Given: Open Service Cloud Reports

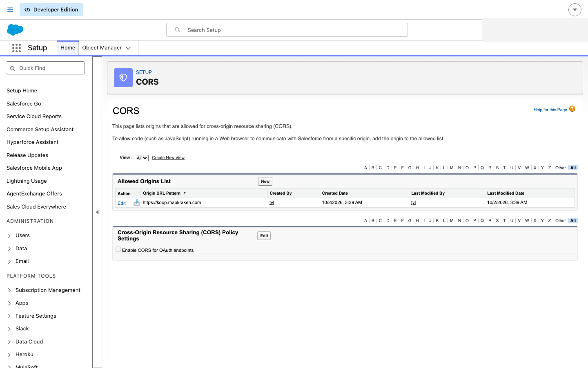Looking at the screenshot, I should pos(34,117).
